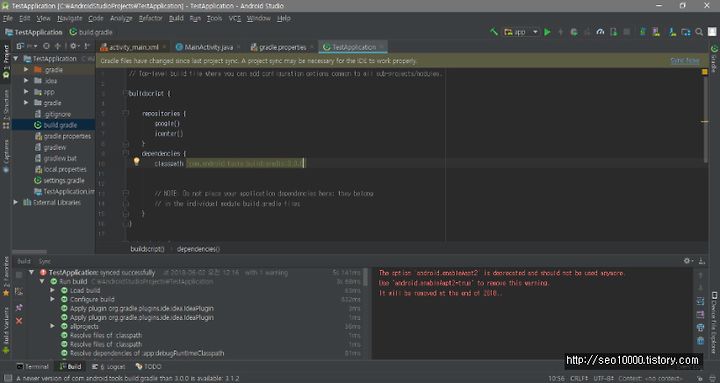Expand the Configure build step

coord(52,299)
